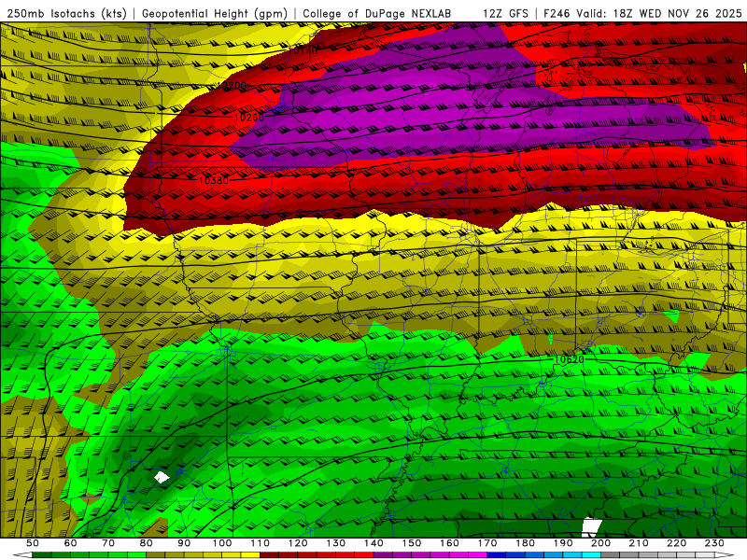Viewport: 747px width, 560px height.
Task: Click the 'Geopotential Height (gpm)' title text
Action: [215, 14]
